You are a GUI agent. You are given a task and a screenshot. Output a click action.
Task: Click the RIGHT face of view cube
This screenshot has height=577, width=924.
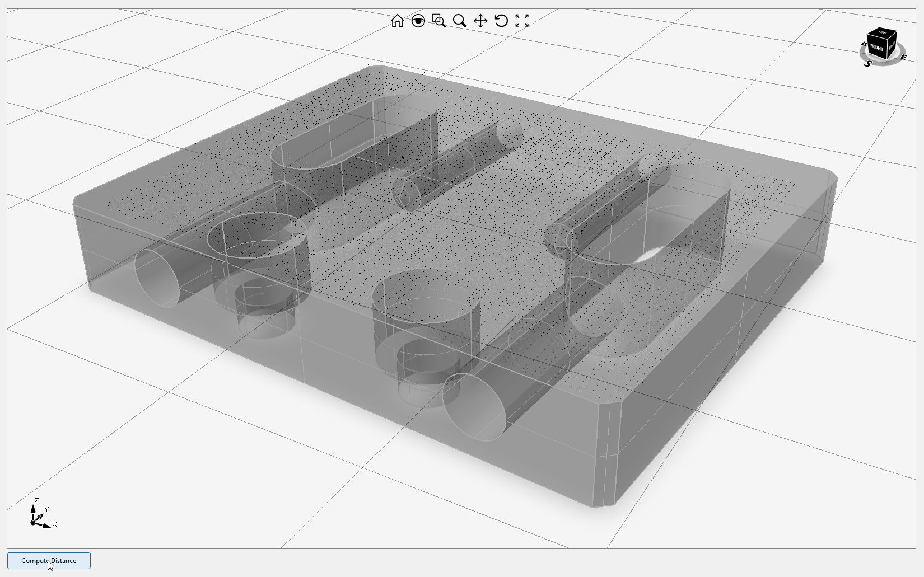pyautogui.click(x=892, y=45)
